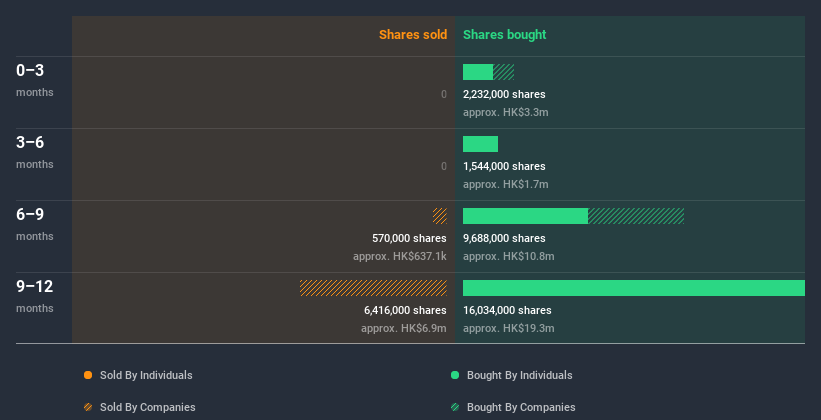821x420 pixels.
Task: Click the 2,232,000 shares value
Action: [504, 94]
